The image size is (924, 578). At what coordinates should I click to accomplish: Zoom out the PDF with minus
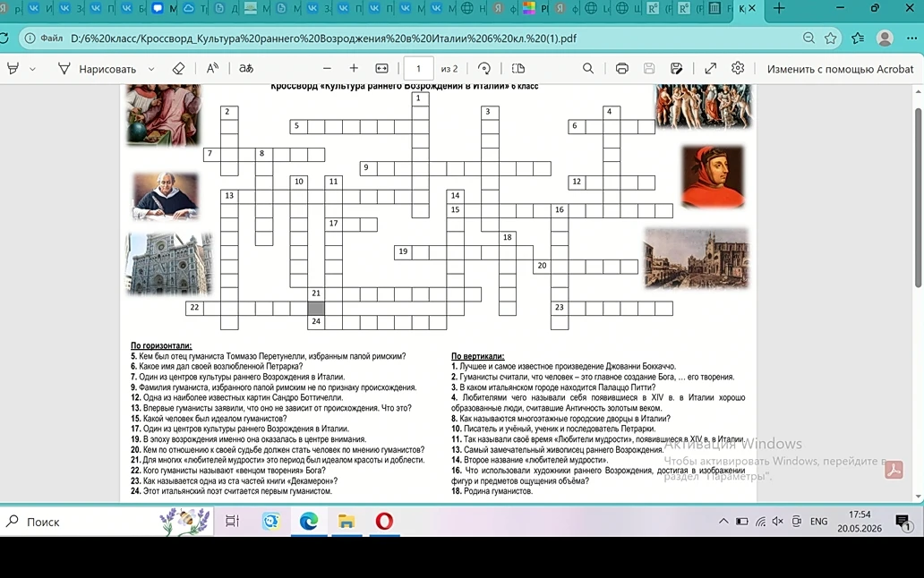[x=327, y=68]
